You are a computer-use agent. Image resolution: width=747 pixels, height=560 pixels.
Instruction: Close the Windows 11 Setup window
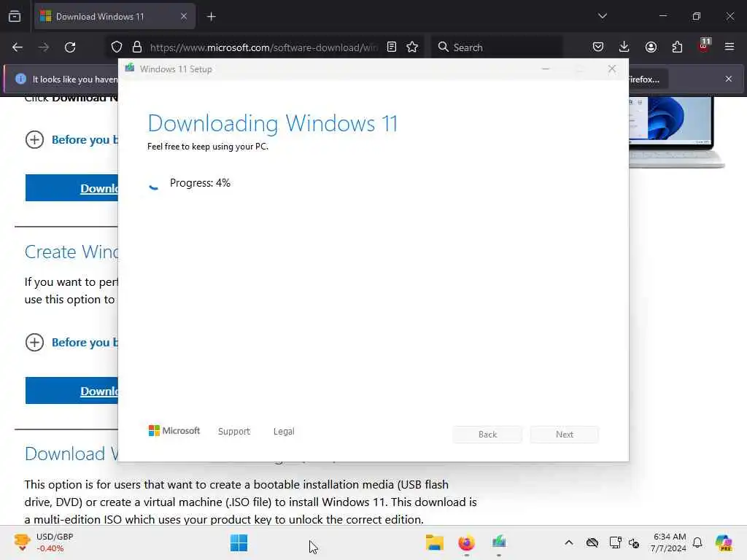612,69
